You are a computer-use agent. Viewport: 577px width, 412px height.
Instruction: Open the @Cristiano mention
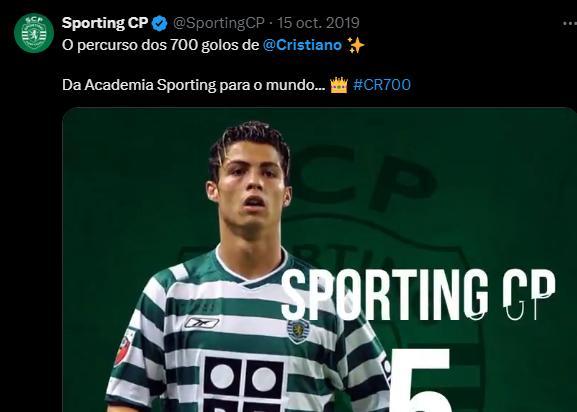[x=302, y=45]
